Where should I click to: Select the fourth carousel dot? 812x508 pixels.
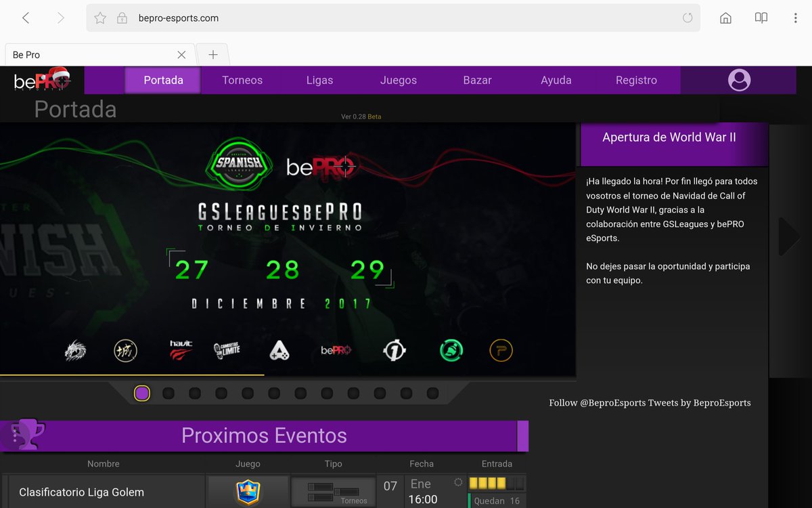click(x=221, y=394)
